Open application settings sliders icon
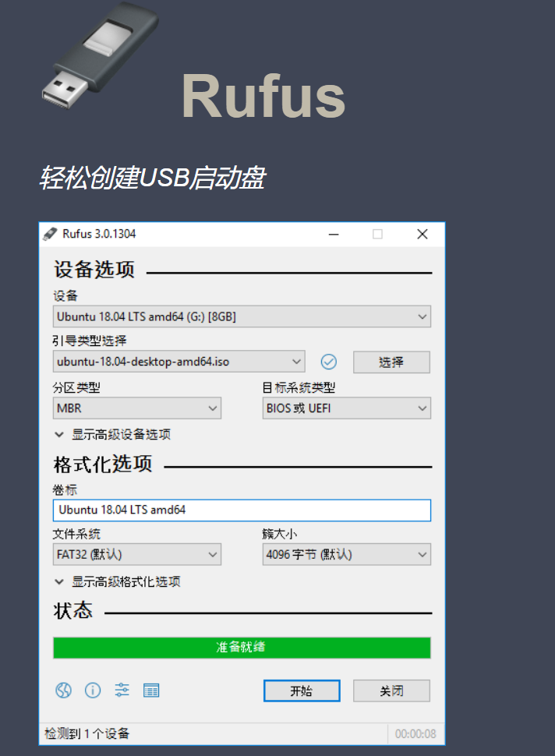555x756 pixels. point(122,691)
